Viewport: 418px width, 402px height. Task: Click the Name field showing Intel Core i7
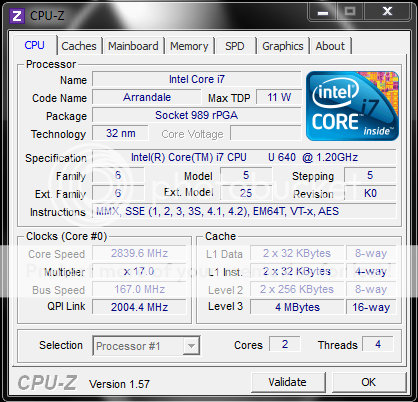coord(197,79)
